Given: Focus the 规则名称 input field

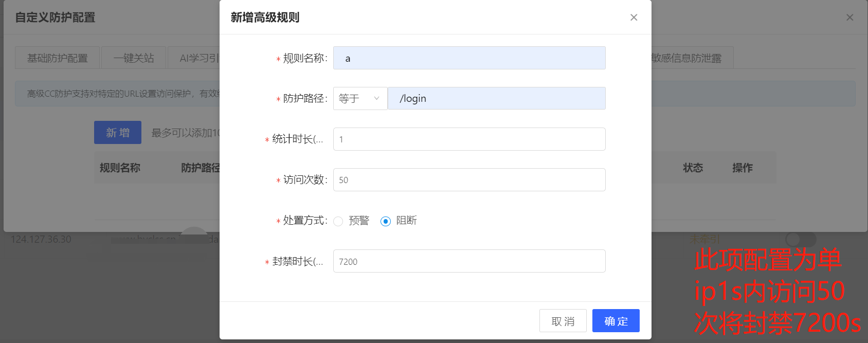Looking at the screenshot, I should 469,58.
